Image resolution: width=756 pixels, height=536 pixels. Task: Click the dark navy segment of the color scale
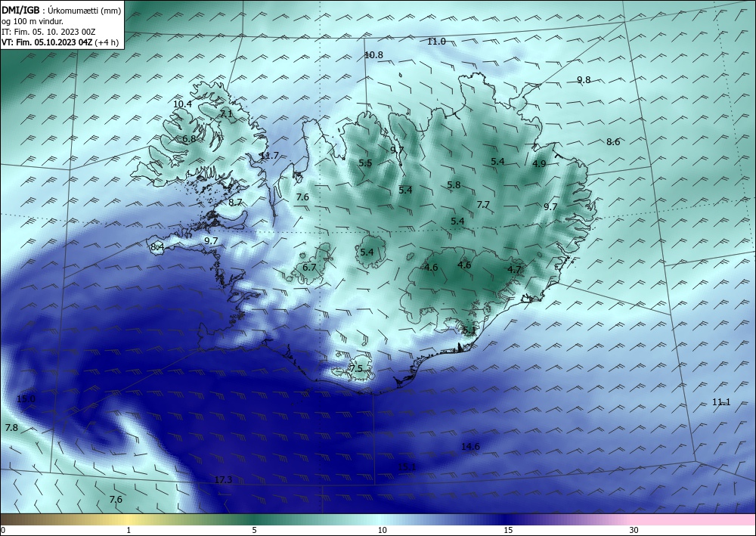(507, 519)
